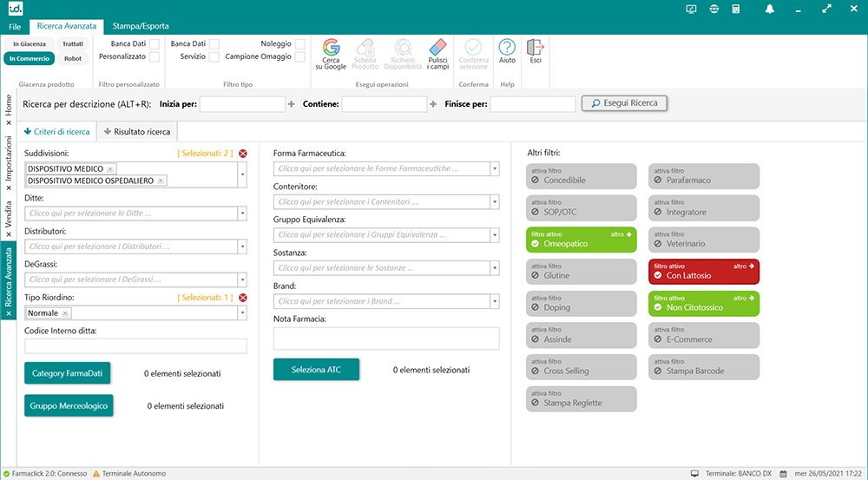Viewport: 868px width, 480px height.
Task: Enable the Noleggio checkbox
Action: (x=299, y=43)
